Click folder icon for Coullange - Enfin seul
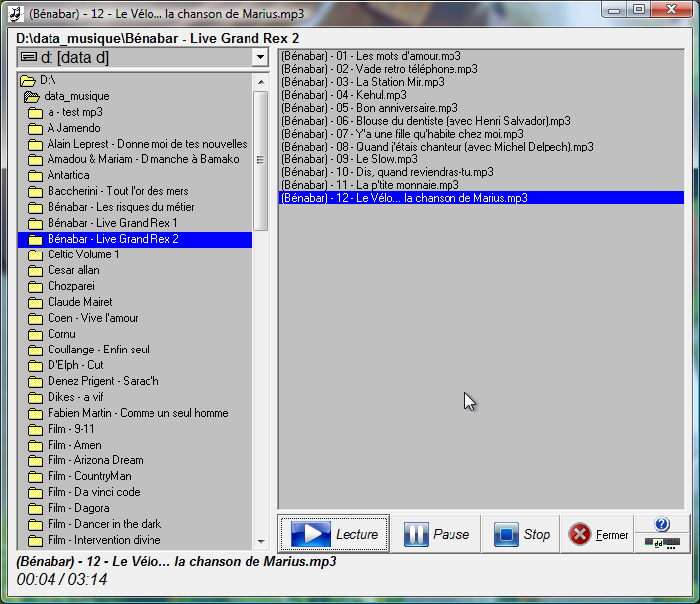This screenshot has width=700, height=604. click(x=35, y=350)
